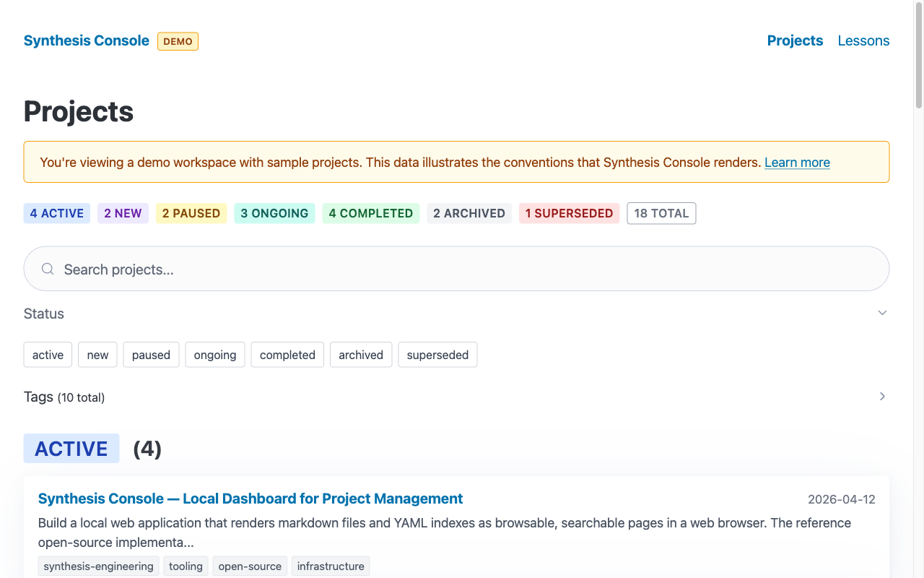Click the DEMO badge next to the title
The width and height of the screenshot is (924, 578).
point(178,41)
